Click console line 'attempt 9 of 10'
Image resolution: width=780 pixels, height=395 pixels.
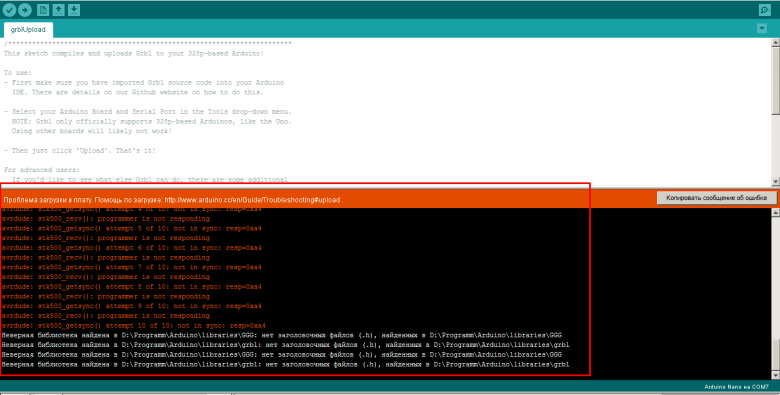pyautogui.click(x=131, y=306)
